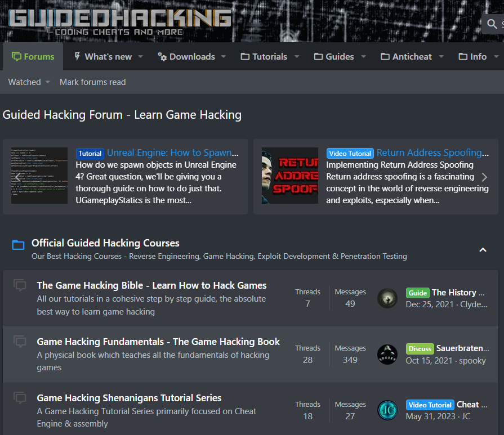Click the blue Tutorial tag label
Screen dimensions: 504x435
90,153
